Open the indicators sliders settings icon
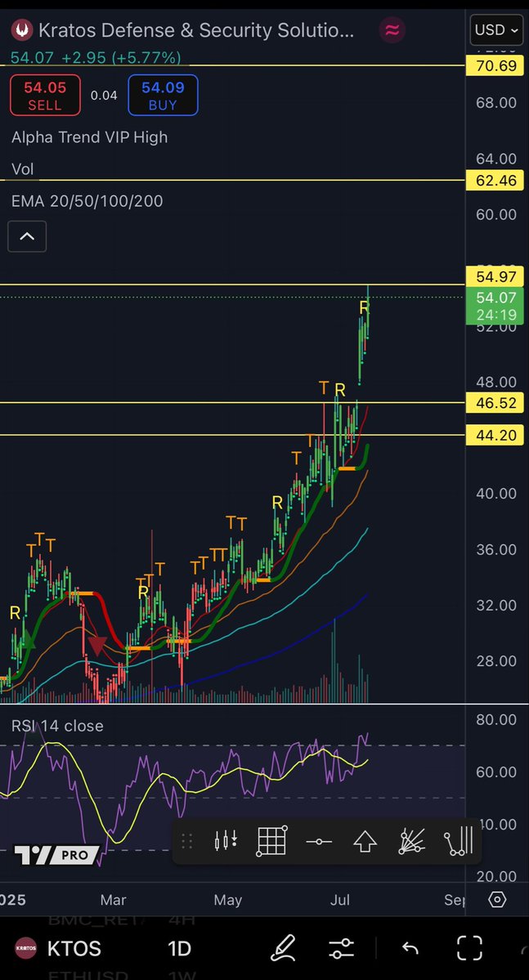Viewport: 529px width, 980px height. click(342, 949)
